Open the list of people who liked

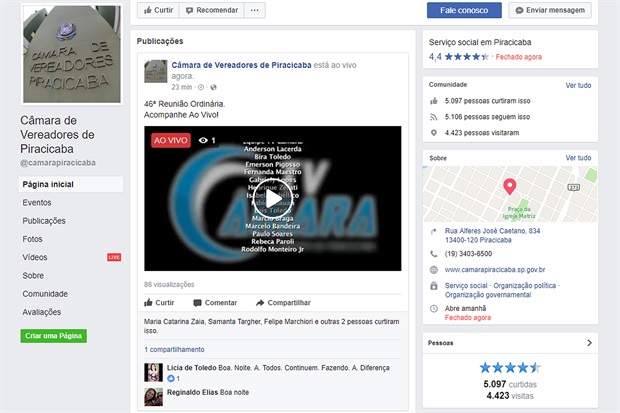271,326
